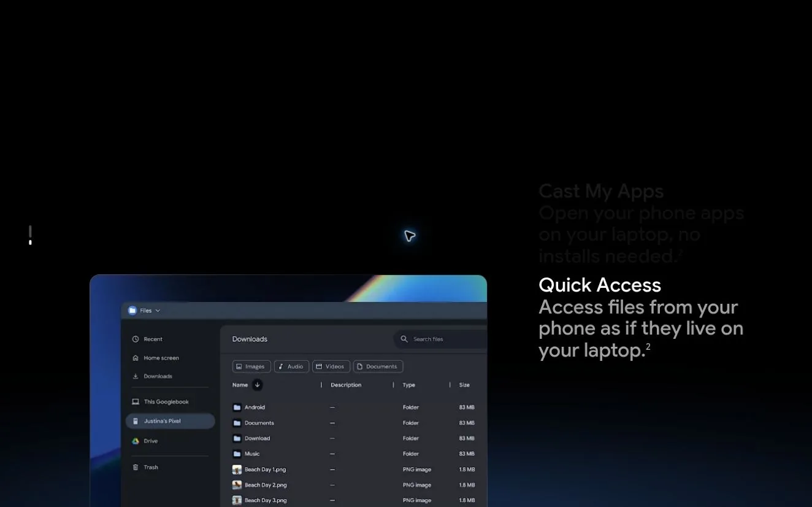
Task: Open the Beach Day 1.png thumbnail
Action: tap(237, 470)
